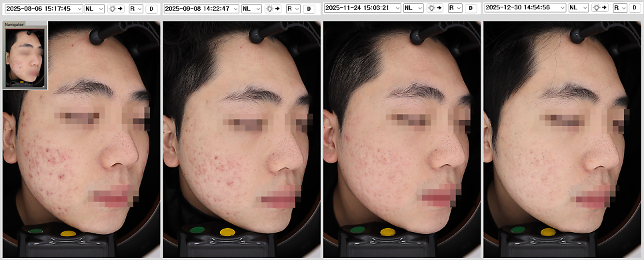Click the Navigator thumbnail preview
The width and height of the screenshot is (644, 260).
pyautogui.click(x=25, y=57)
